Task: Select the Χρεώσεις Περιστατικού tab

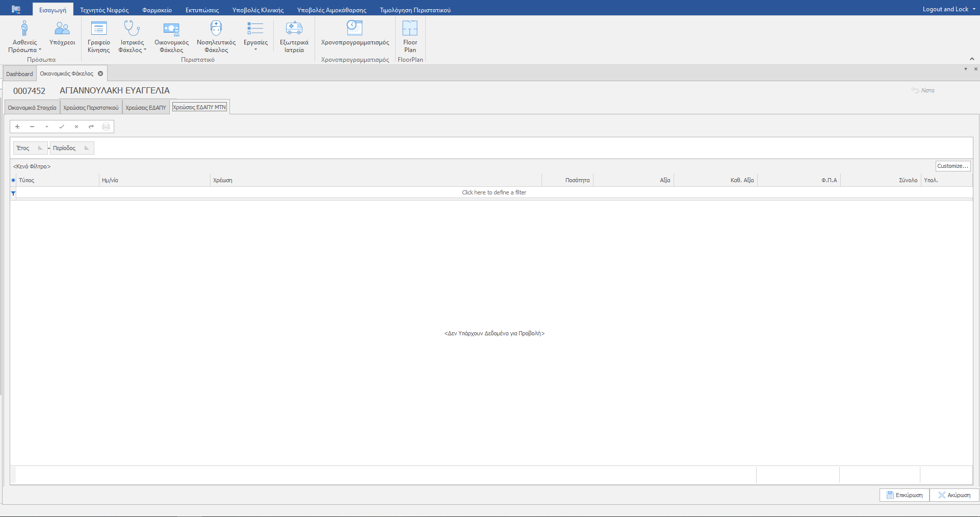Action: pos(91,108)
